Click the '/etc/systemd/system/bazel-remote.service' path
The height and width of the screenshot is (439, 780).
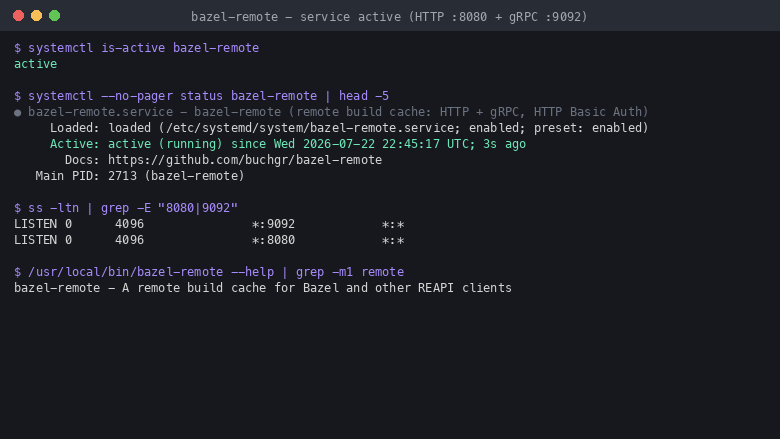[x=310, y=128]
